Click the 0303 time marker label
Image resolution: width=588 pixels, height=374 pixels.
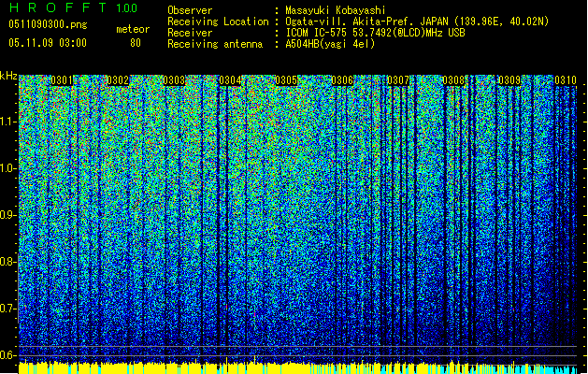(174, 80)
